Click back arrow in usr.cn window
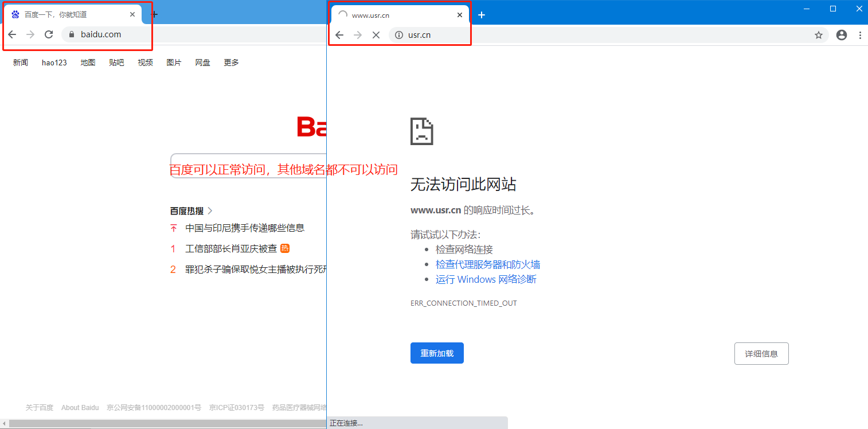This screenshot has width=868, height=429. pyautogui.click(x=339, y=35)
